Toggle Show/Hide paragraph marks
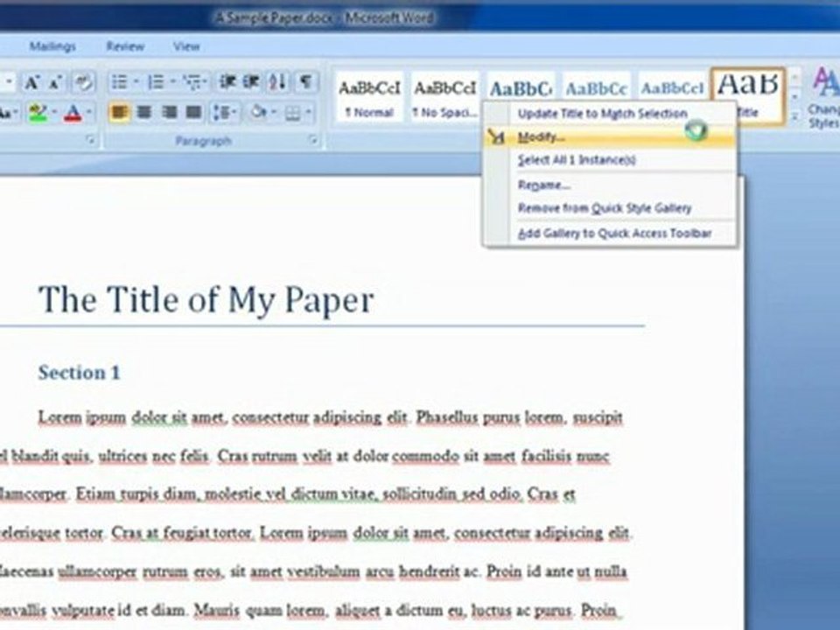This screenshot has width=840, height=630. (306, 82)
